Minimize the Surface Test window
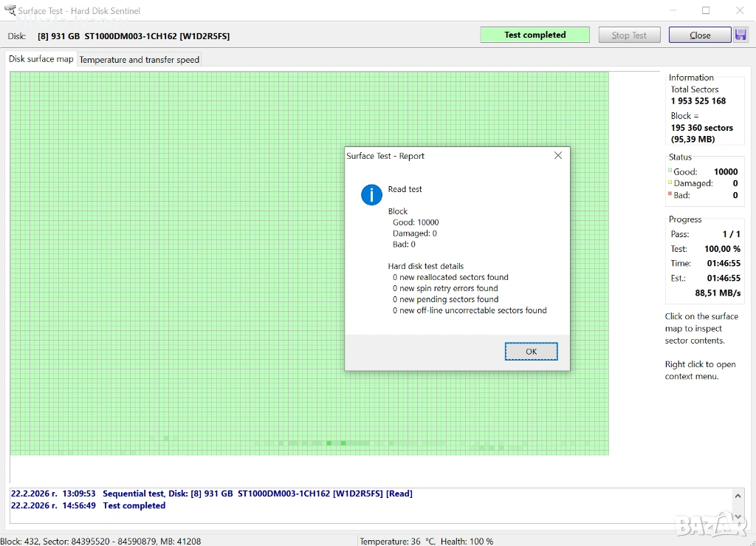 point(671,11)
